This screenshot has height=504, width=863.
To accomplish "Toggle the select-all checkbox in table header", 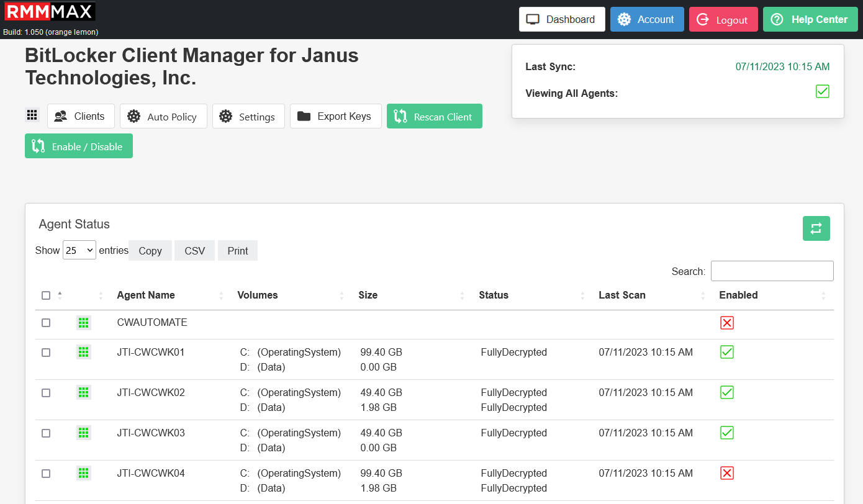I will click(46, 295).
